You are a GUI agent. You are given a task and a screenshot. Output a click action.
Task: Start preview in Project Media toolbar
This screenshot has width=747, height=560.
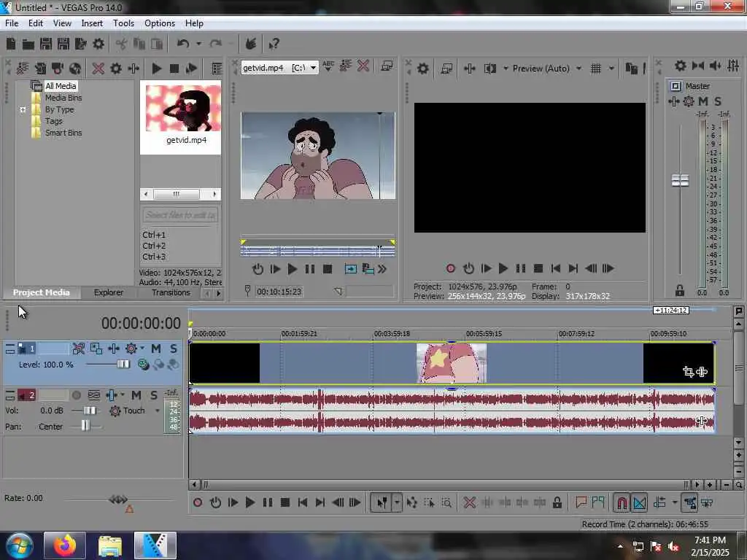[156, 69]
